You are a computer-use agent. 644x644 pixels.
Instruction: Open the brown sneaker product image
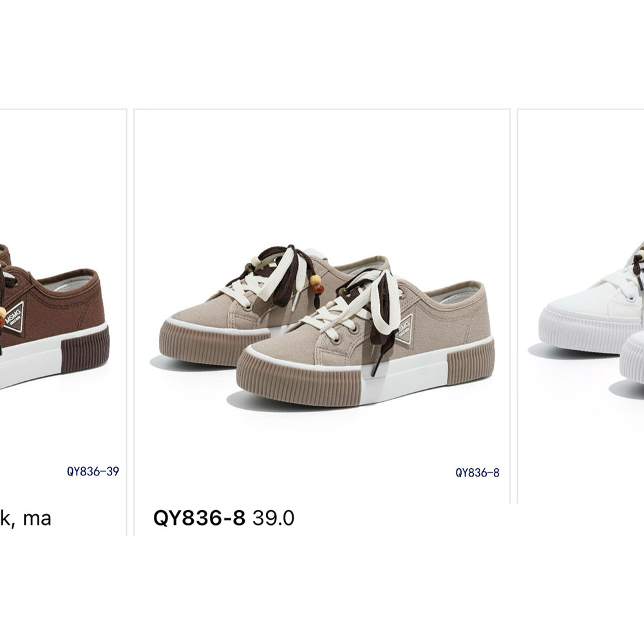pyautogui.click(x=55, y=316)
